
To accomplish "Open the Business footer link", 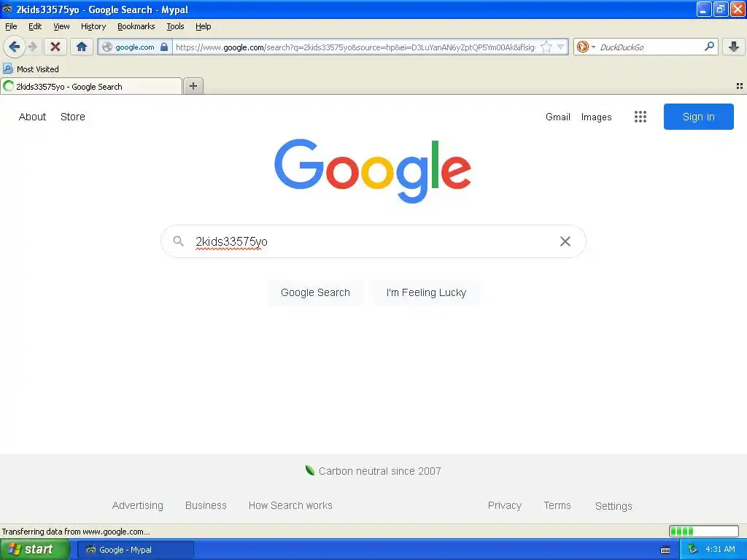I will pyautogui.click(x=206, y=505).
